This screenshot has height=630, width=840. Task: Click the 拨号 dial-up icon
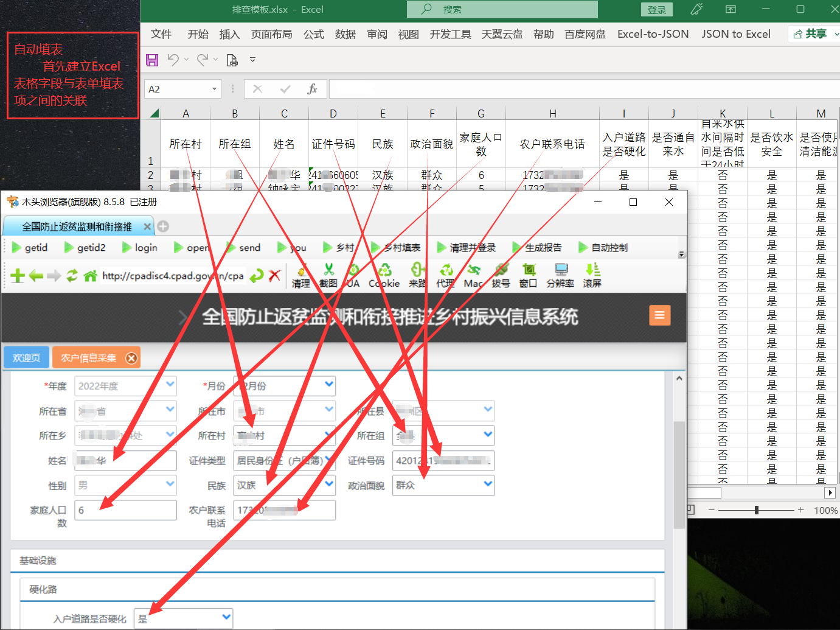[x=501, y=275]
